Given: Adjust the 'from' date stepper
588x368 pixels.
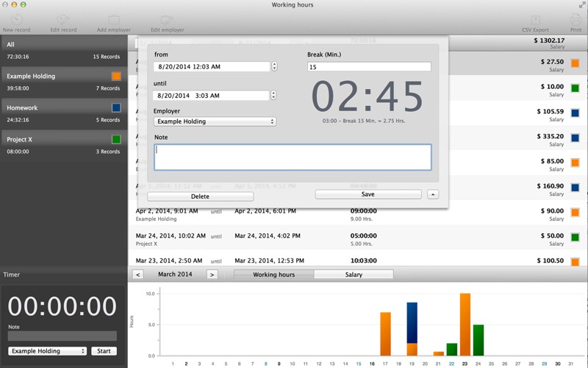Looking at the screenshot, I should [x=274, y=66].
